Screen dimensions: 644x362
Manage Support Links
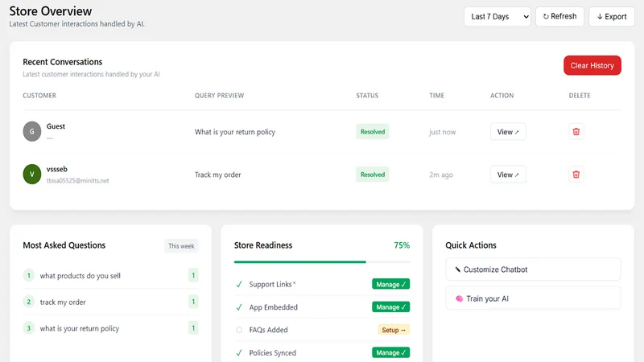coord(390,284)
